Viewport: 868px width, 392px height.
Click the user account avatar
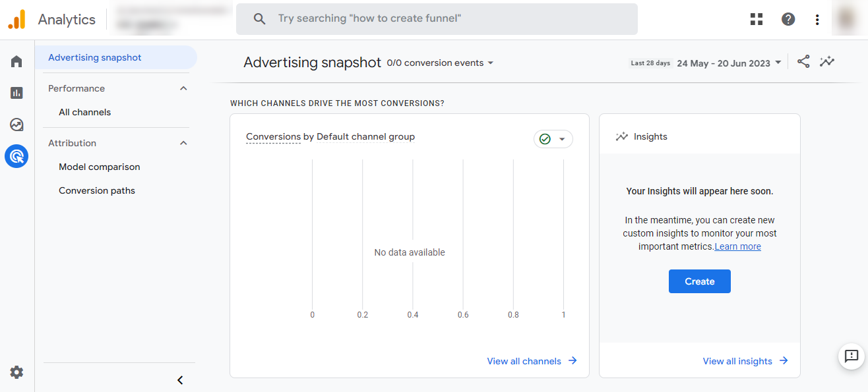pyautogui.click(x=846, y=19)
